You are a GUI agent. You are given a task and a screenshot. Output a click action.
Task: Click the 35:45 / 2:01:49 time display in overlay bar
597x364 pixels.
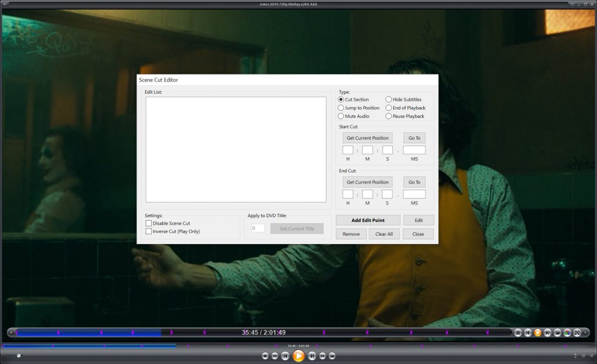pos(264,333)
